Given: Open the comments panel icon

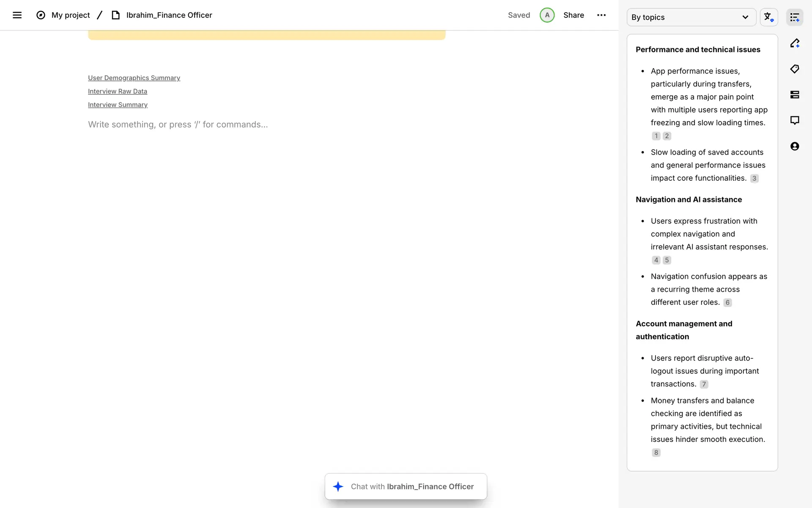Looking at the screenshot, I should pyautogui.click(x=794, y=121).
